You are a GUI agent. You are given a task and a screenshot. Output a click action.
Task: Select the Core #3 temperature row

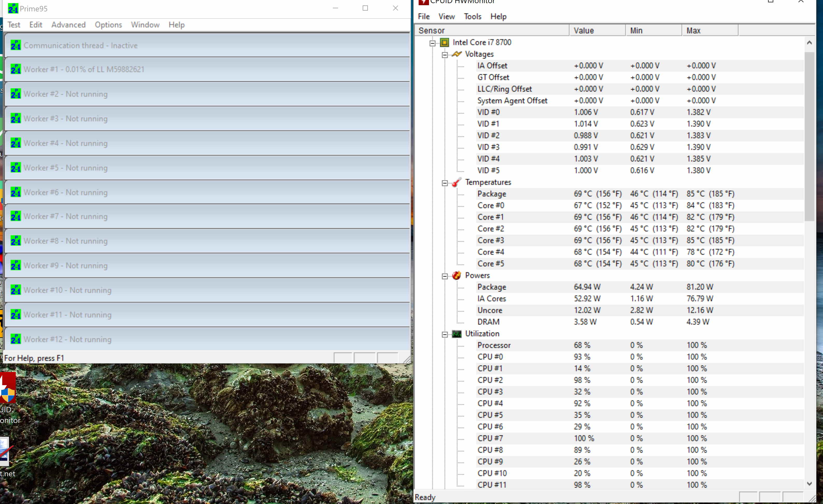[640, 240]
